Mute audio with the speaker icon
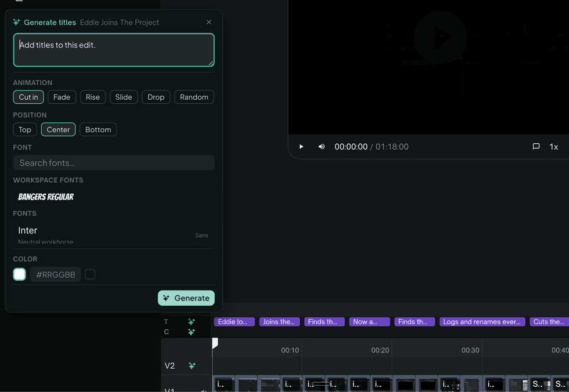This screenshot has width=569, height=392. coord(322,147)
